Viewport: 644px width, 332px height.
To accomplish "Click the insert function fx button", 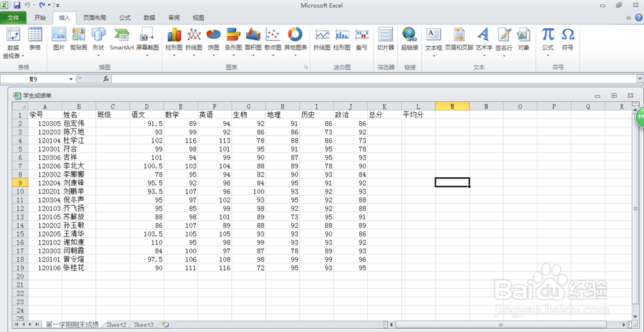I will (106, 79).
